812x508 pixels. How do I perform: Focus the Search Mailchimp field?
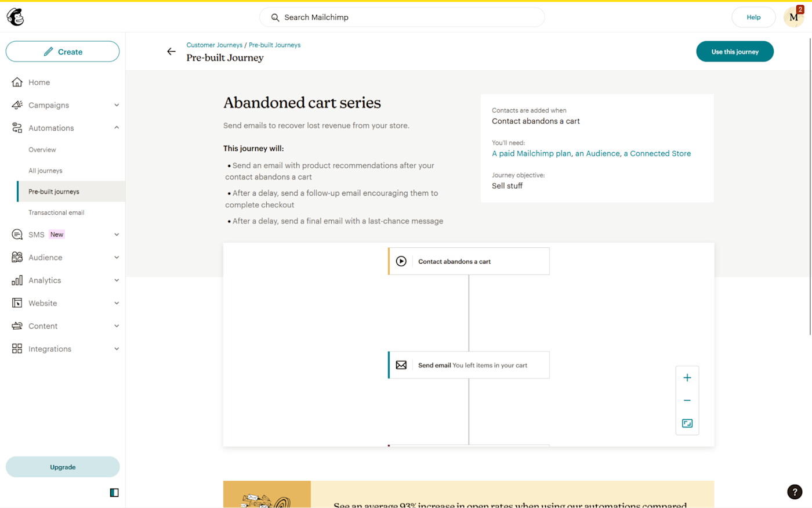coord(402,17)
